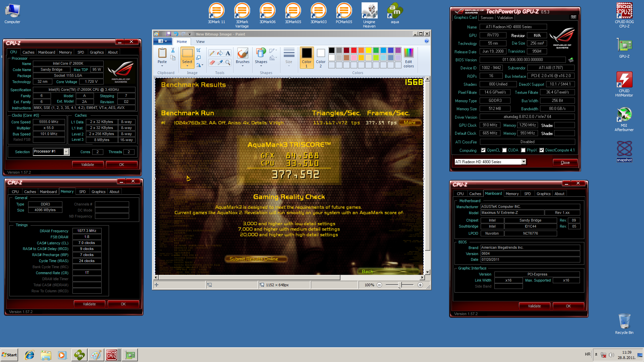The width and height of the screenshot is (644, 362).
Task: Click zoom out minus button in Paint
Action: click(x=379, y=285)
